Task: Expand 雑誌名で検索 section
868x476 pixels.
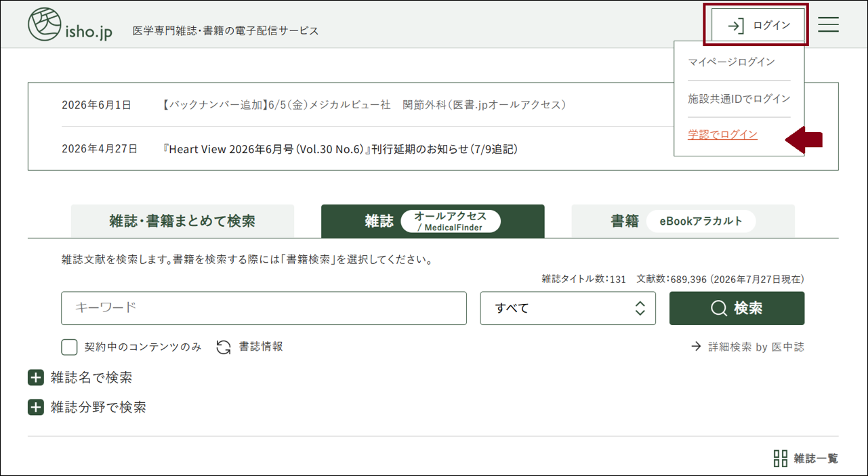Action: pos(80,377)
